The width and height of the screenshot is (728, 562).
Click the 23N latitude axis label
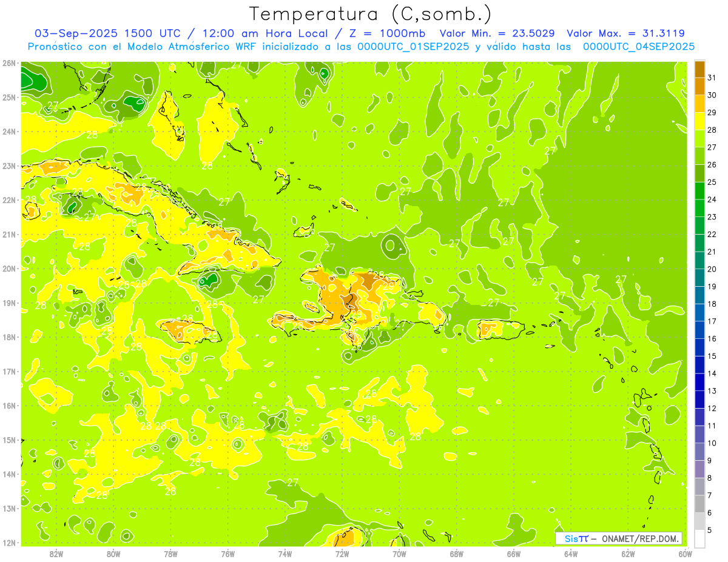click(x=9, y=166)
